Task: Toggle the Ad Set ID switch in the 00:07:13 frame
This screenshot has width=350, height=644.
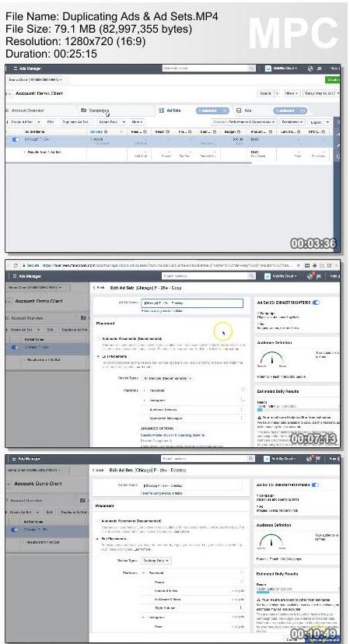Action: point(316,303)
